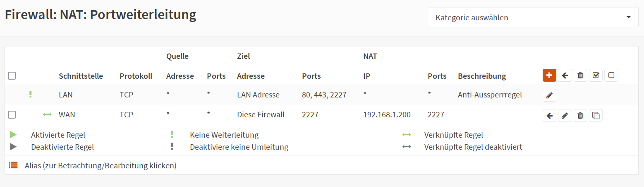Viewport: 644px width, 187px height.
Task: Delete the WAN rule via trash icon
Action: (580, 116)
